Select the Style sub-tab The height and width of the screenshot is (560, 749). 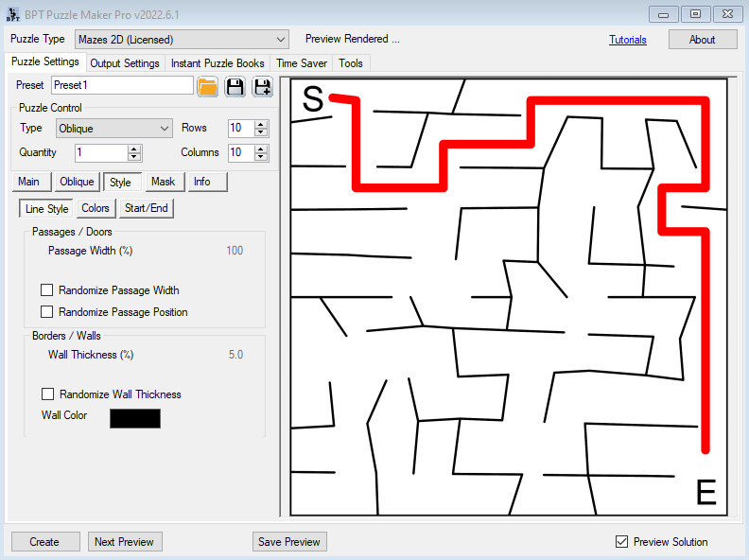tap(122, 182)
